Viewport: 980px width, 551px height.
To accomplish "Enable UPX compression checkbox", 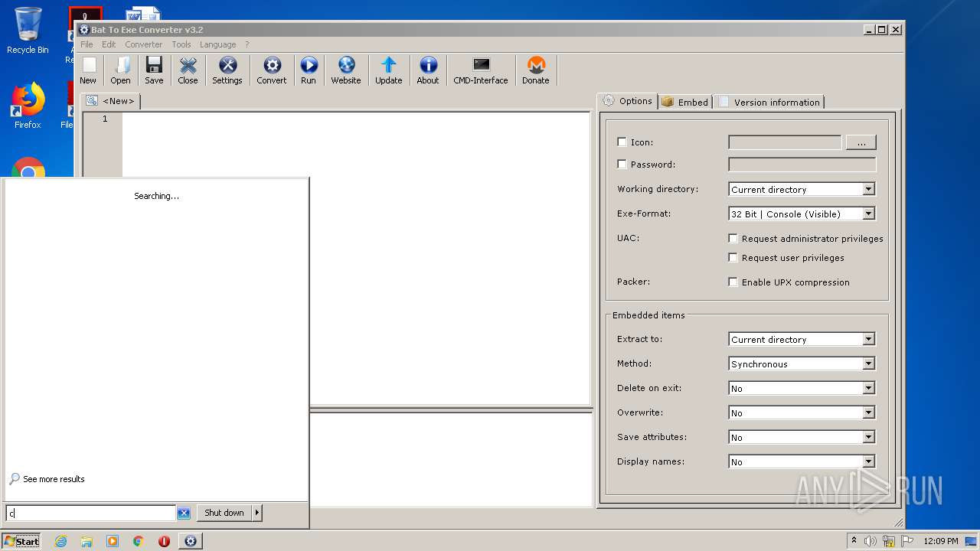I will coord(733,282).
